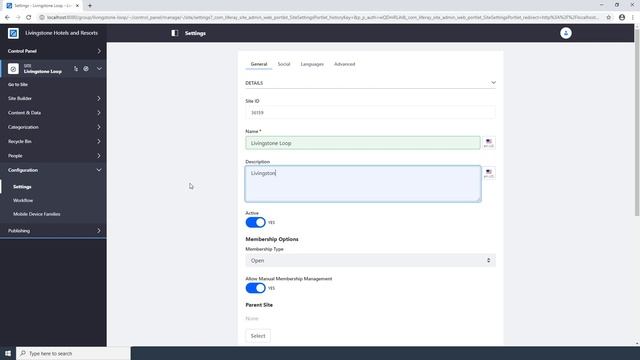This screenshot has height=360, width=640.
Task: Open a new browser tab
Action: click(90, 6)
